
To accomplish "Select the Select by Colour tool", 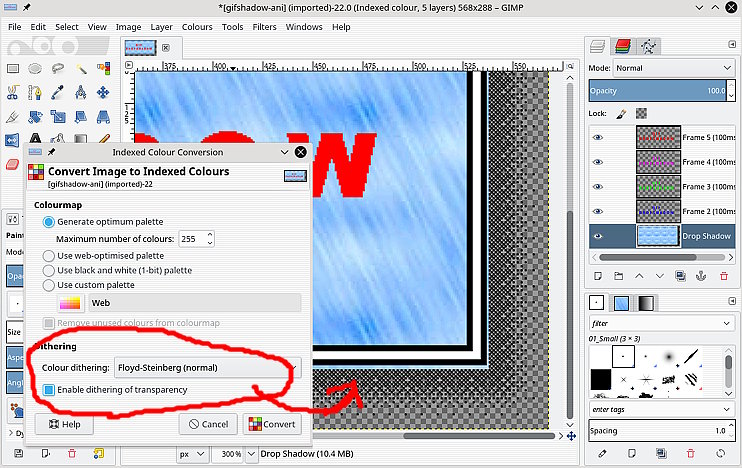I will point(103,69).
